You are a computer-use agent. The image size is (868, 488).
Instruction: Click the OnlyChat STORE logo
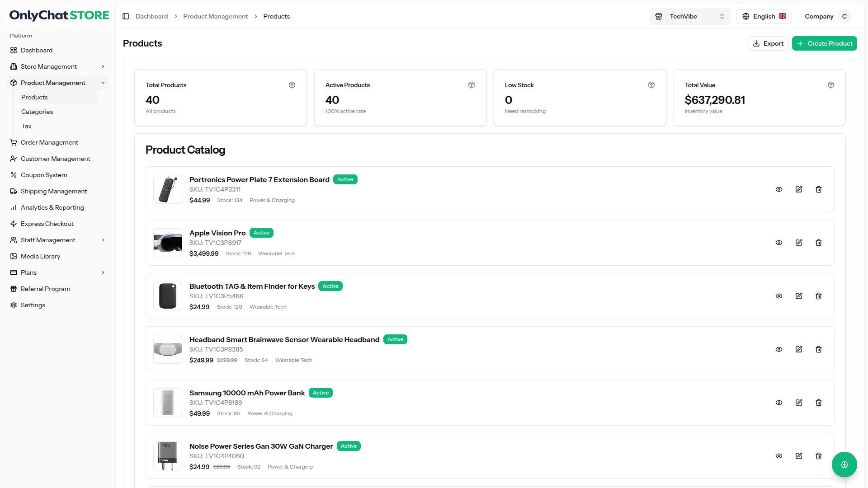pyautogui.click(x=59, y=15)
